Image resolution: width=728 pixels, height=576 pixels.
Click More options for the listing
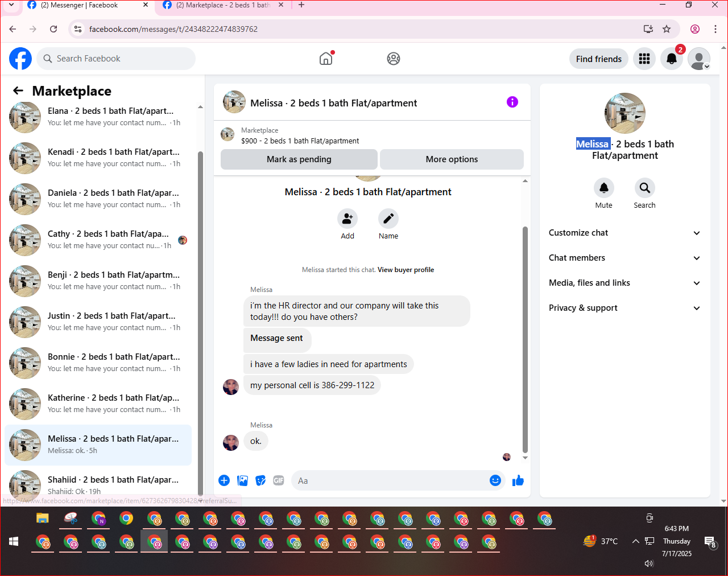point(452,159)
